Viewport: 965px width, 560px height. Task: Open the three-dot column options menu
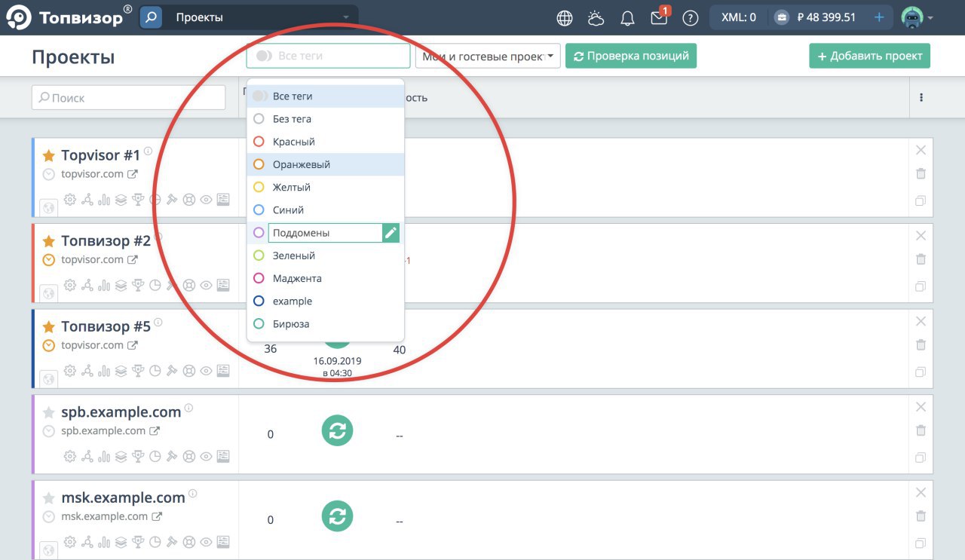921,97
